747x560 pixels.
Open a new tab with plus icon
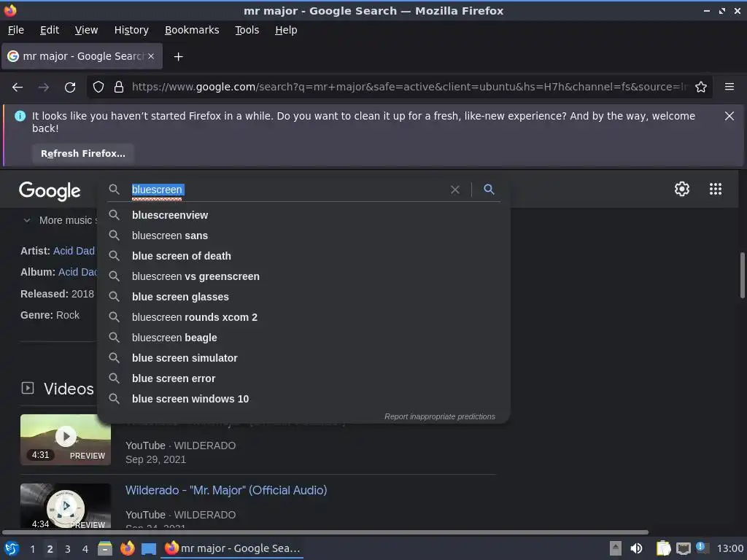tap(178, 57)
